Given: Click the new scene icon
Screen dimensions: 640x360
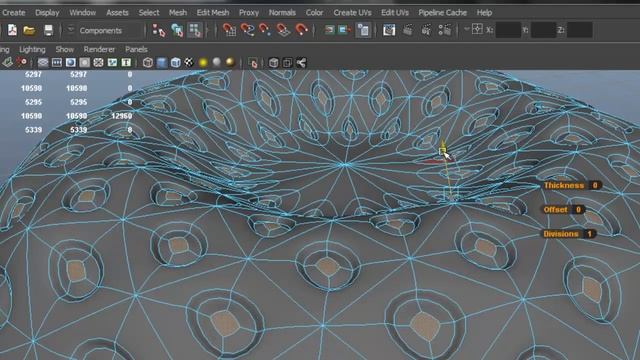Looking at the screenshot, I should (12, 30).
